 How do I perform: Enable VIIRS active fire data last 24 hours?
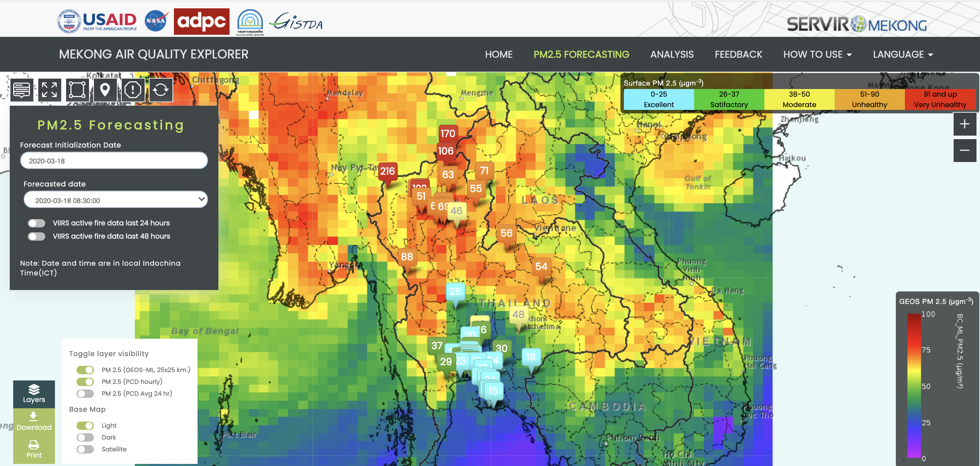coord(37,223)
